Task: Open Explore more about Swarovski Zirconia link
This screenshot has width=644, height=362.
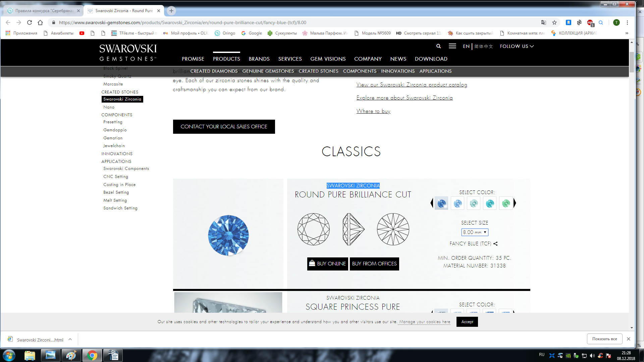Action: point(405,98)
